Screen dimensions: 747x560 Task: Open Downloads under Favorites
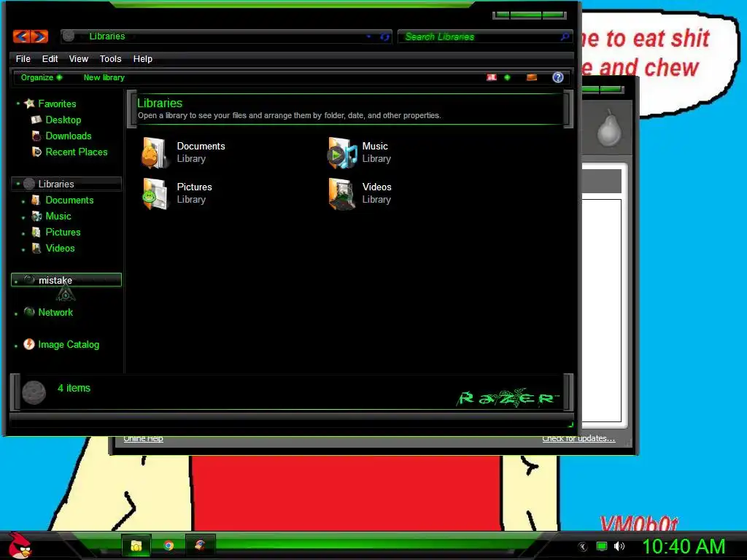tap(68, 136)
